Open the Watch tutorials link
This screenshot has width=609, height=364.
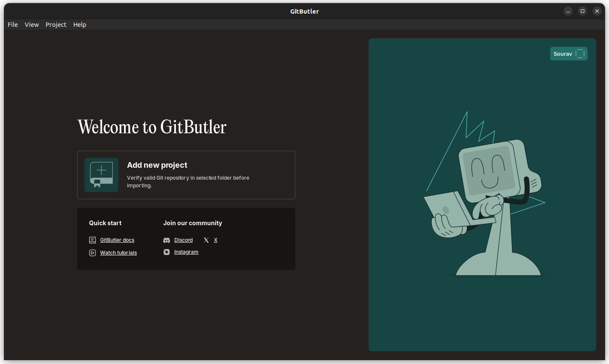pyautogui.click(x=118, y=252)
